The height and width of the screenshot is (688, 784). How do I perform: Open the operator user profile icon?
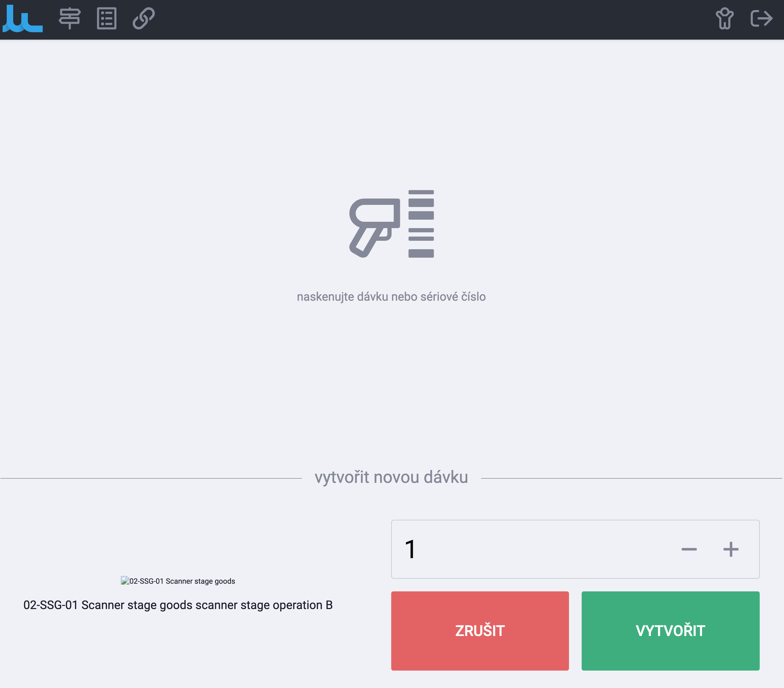(724, 18)
